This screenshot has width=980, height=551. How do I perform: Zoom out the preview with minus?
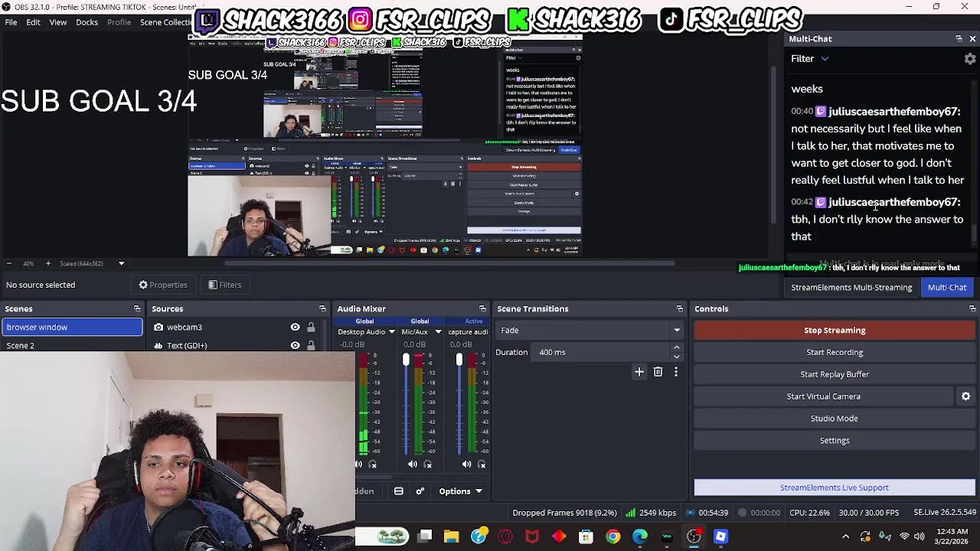pos(9,263)
